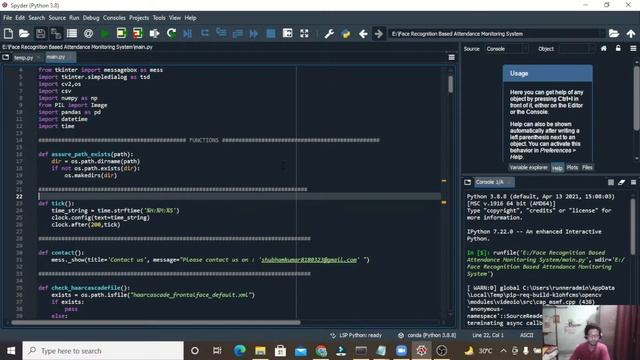640x360 pixels.
Task: Open the Search menu
Action: click(x=37, y=18)
